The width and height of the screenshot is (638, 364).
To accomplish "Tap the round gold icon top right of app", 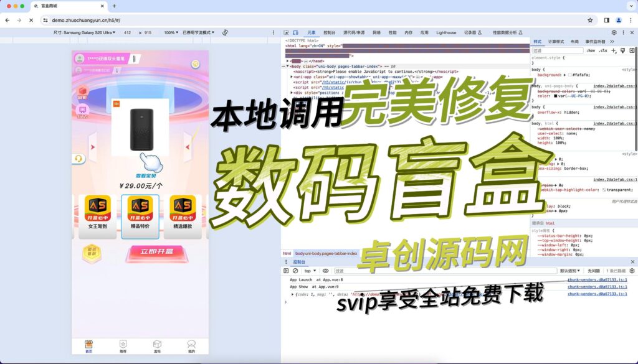I will point(196,64).
